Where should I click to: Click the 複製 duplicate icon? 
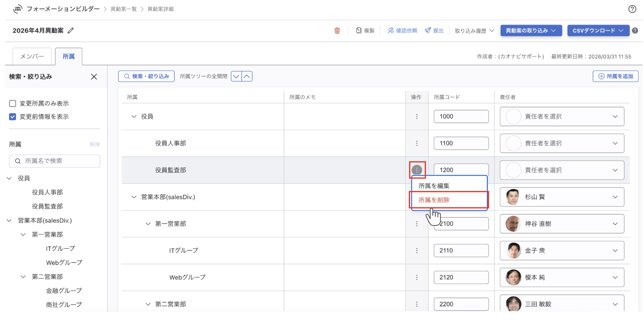coord(358,30)
